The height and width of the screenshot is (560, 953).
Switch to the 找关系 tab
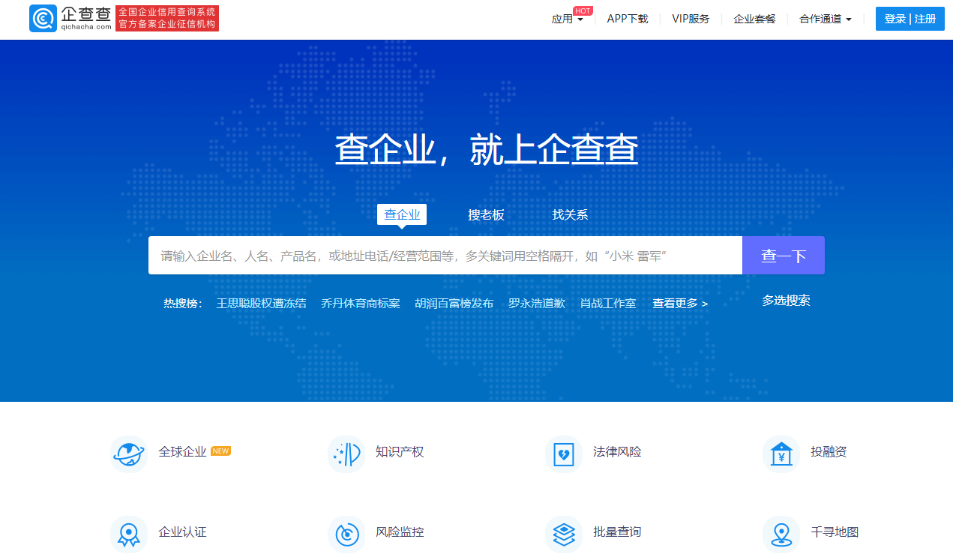[570, 214]
